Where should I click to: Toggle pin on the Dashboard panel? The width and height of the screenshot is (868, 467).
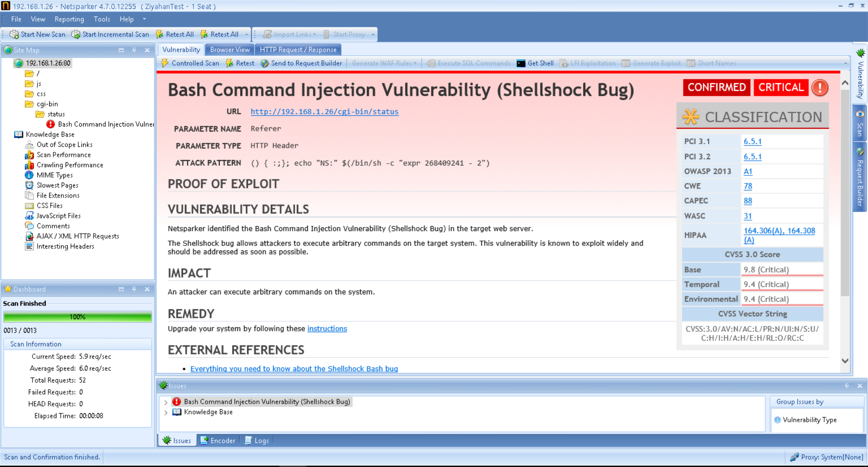[x=134, y=289]
